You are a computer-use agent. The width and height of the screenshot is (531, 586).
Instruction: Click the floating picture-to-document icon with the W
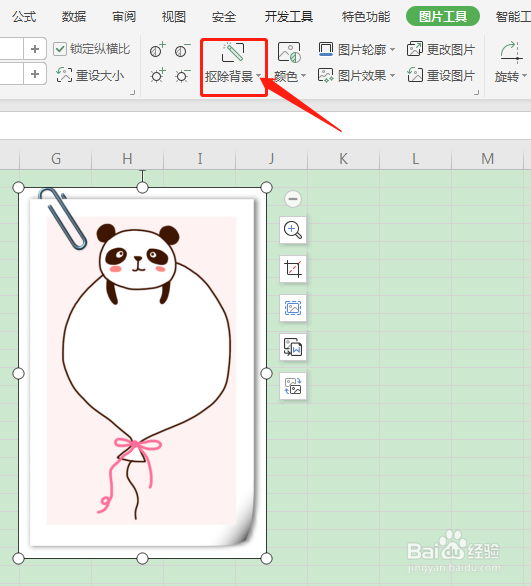tap(293, 347)
